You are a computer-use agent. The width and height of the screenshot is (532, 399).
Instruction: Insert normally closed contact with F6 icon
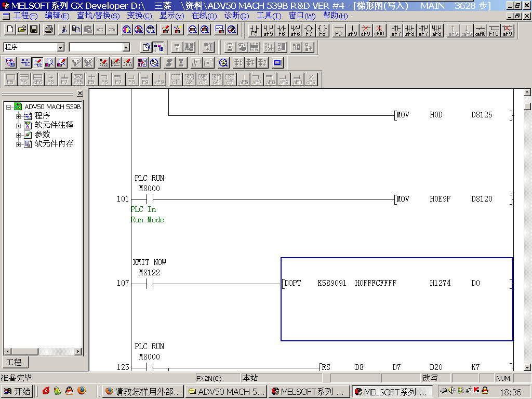(x=282, y=30)
